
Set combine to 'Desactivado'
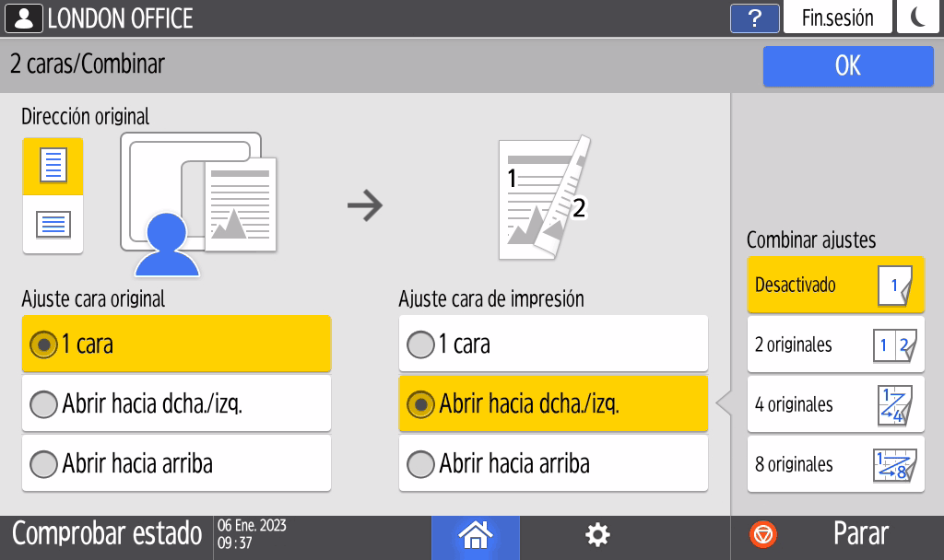[x=835, y=285]
